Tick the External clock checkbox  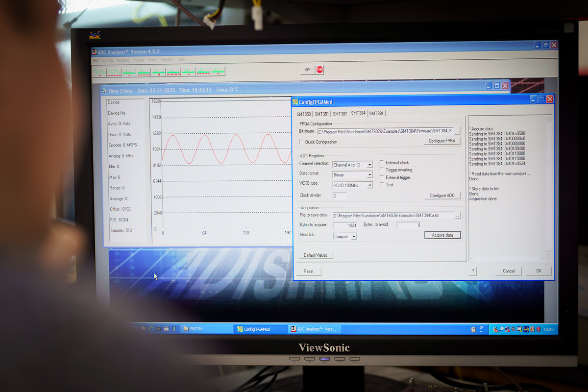382,163
